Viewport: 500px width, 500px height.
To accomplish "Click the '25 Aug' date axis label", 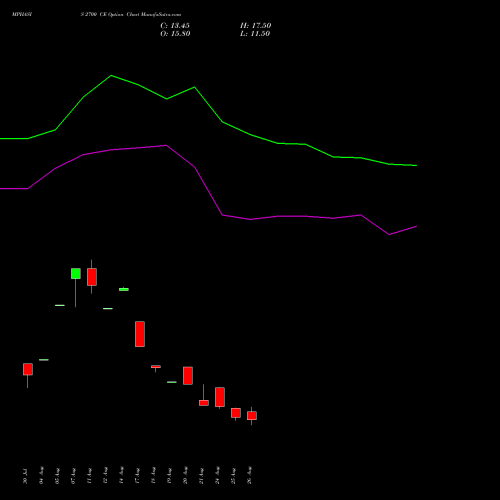I will [233, 476].
